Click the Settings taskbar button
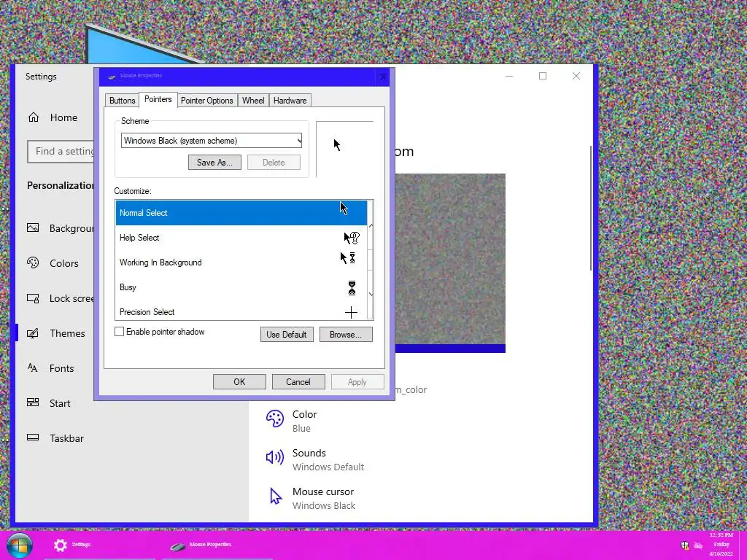Screen dimensions: 747x560 pyautogui.click(x=99, y=545)
